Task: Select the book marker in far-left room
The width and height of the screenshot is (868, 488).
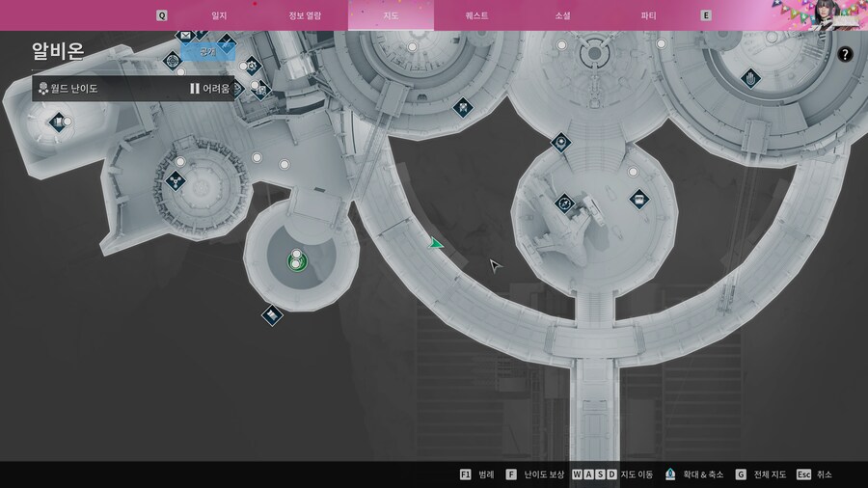Action: pos(59,121)
